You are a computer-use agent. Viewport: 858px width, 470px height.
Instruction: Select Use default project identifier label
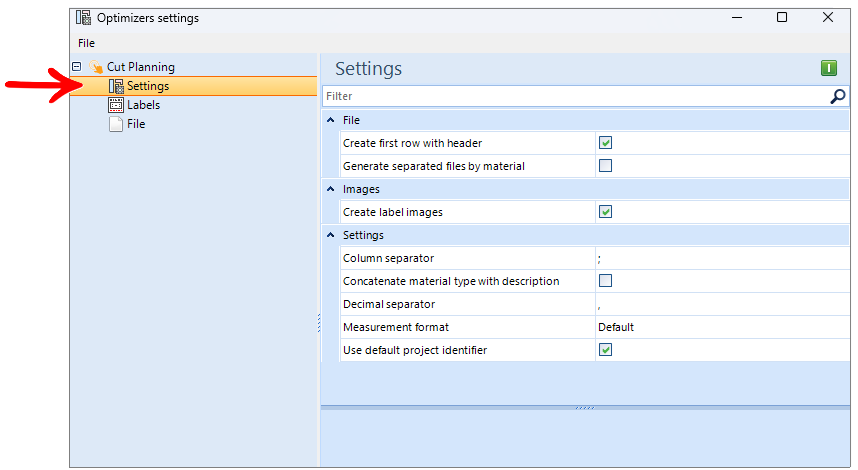tap(415, 350)
